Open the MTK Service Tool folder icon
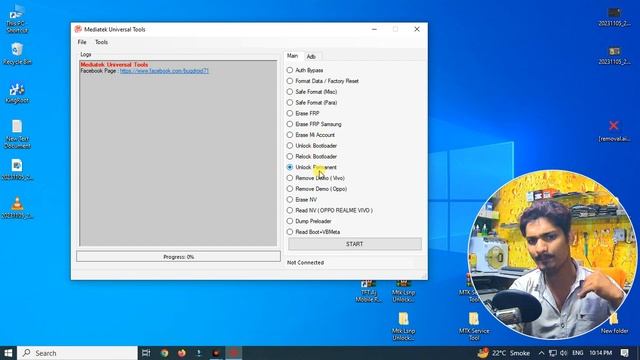 pos(474,326)
